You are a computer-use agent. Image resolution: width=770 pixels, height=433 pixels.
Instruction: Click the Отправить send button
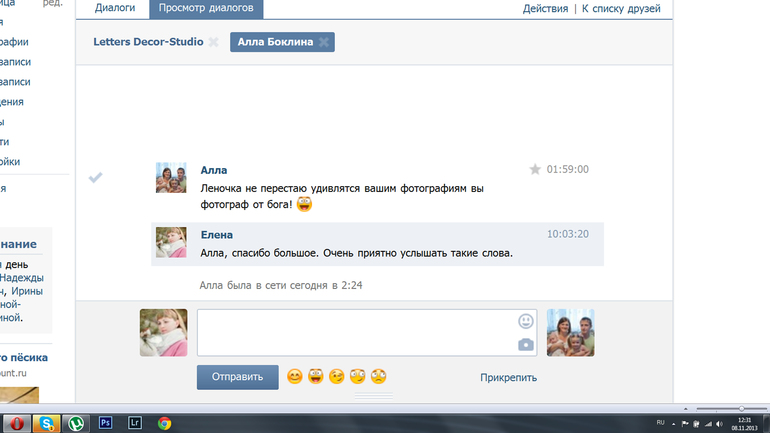pyautogui.click(x=238, y=377)
